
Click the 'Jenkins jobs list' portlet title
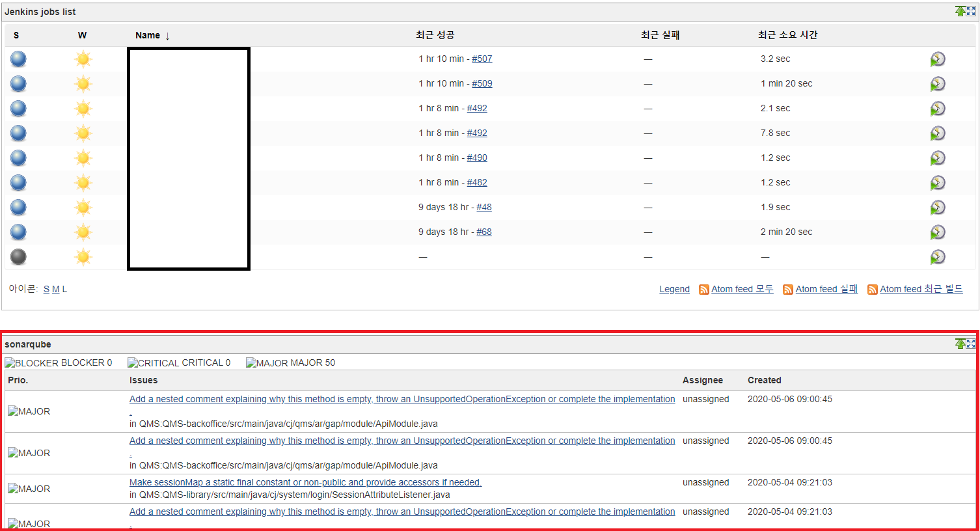click(x=40, y=12)
